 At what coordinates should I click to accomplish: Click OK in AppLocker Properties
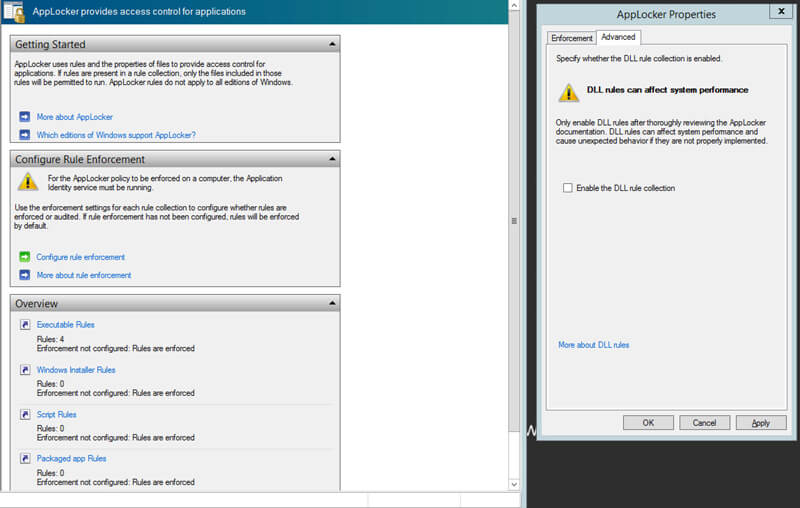click(648, 423)
